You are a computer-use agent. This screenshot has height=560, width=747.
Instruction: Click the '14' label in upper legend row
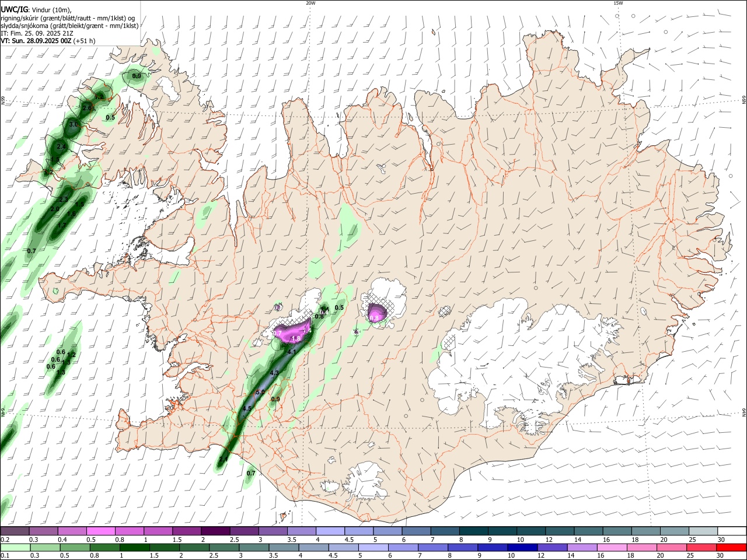tap(578, 540)
